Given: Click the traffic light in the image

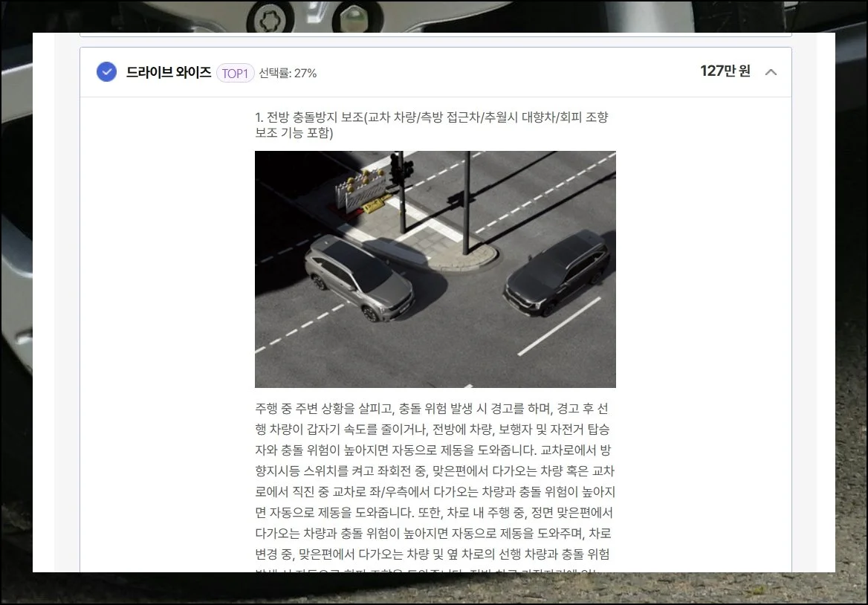Looking at the screenshot, I should coord(401,171).
